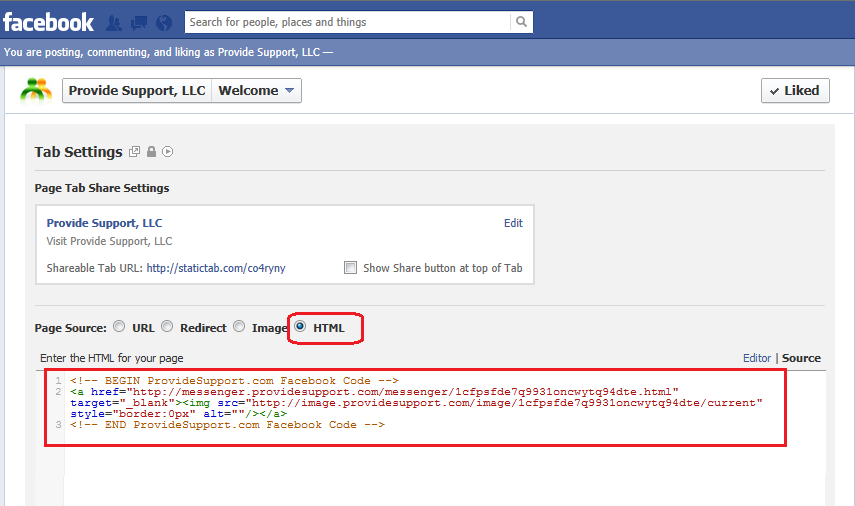The width and height of the screenshot is (855, 506).
Task: Click 'Enter the HTML for your page' label
Action: [x=112, y=358]
